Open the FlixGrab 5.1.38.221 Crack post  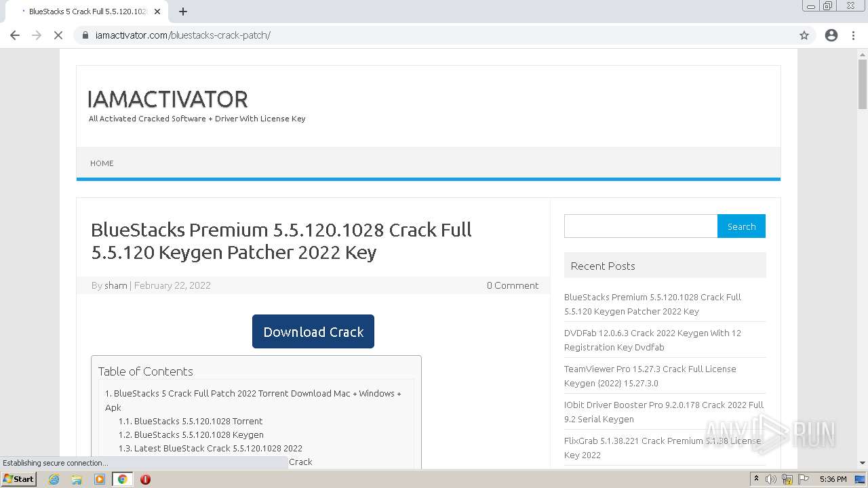663,448
